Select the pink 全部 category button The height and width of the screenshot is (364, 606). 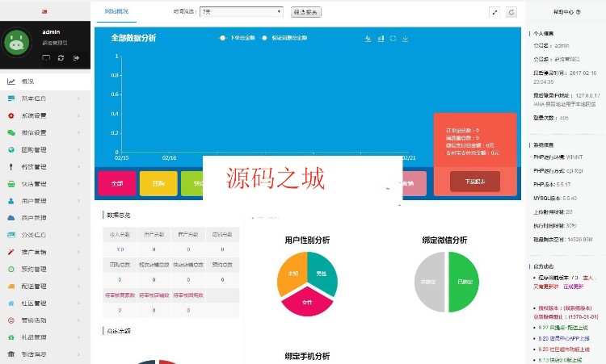[117, 183]
